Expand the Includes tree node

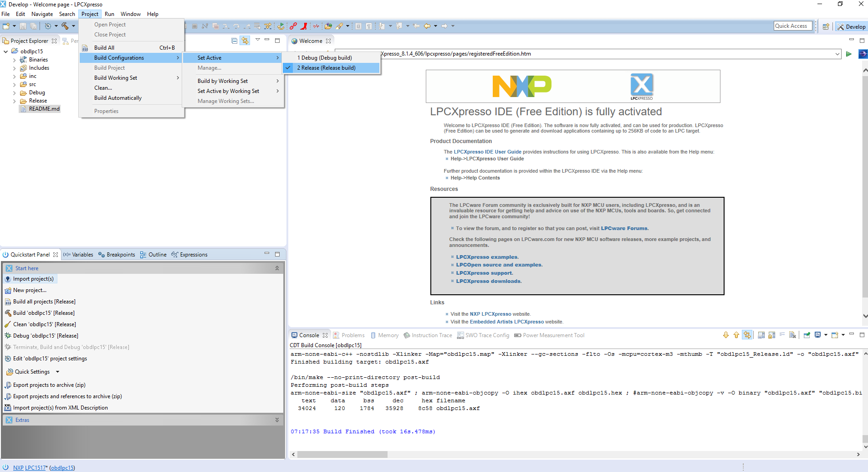[14, 68]
